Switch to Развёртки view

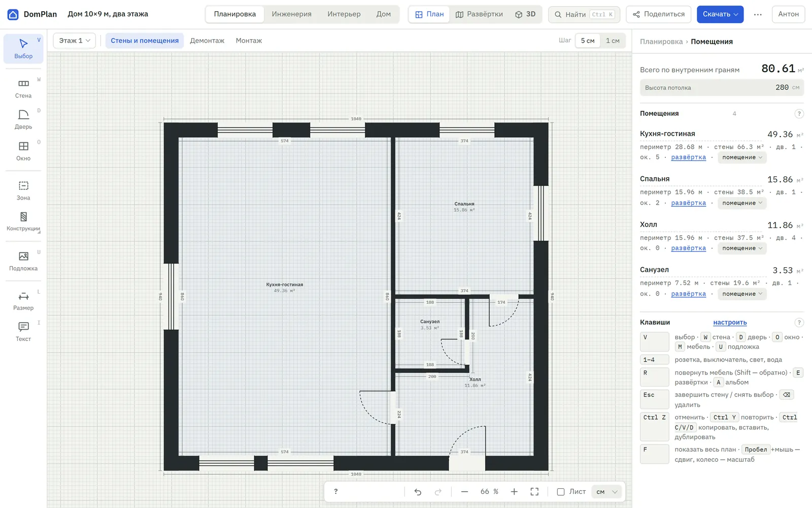pyautogui.click(x=479, y=14)
